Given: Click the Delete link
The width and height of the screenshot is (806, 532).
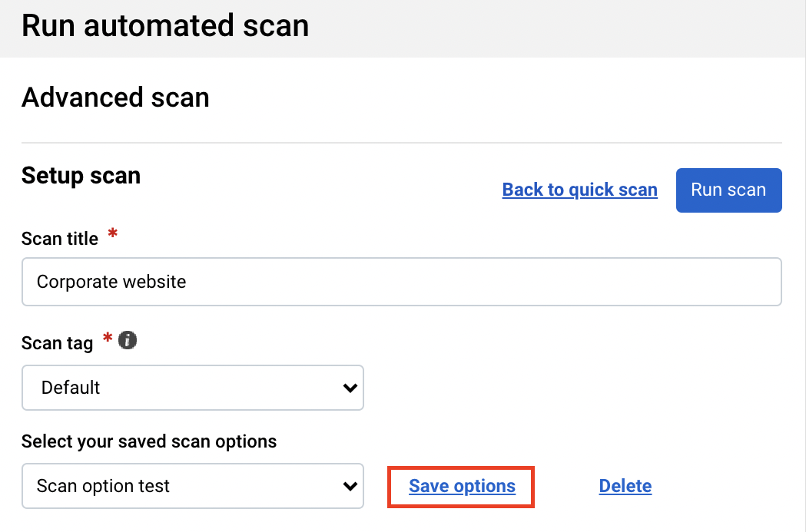Looking at the screenshot, I should point(625,486).
